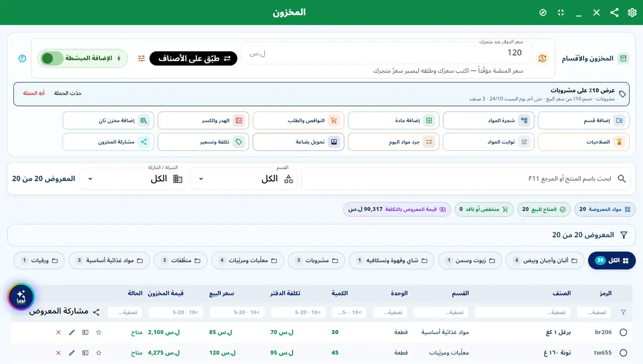
Task: Open the sliders options icon beside طبّق على الأصناف
Action: tap(141, 58)
